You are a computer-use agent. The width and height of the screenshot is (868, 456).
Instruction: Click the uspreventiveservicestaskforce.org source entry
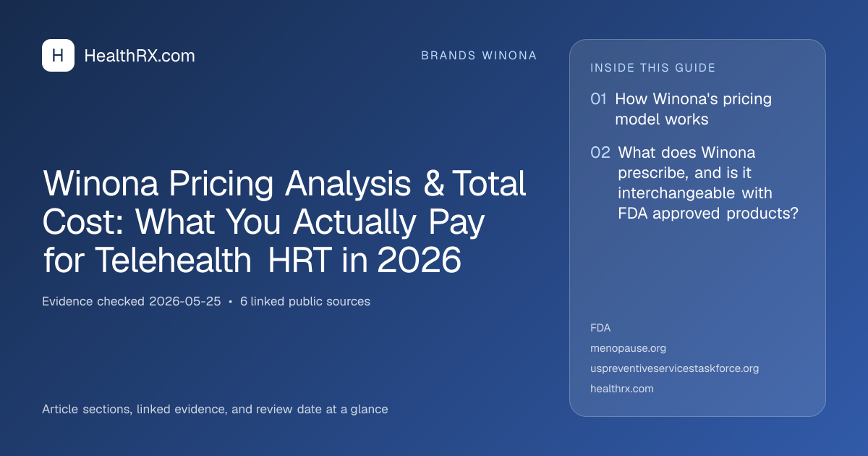[674, 368]
